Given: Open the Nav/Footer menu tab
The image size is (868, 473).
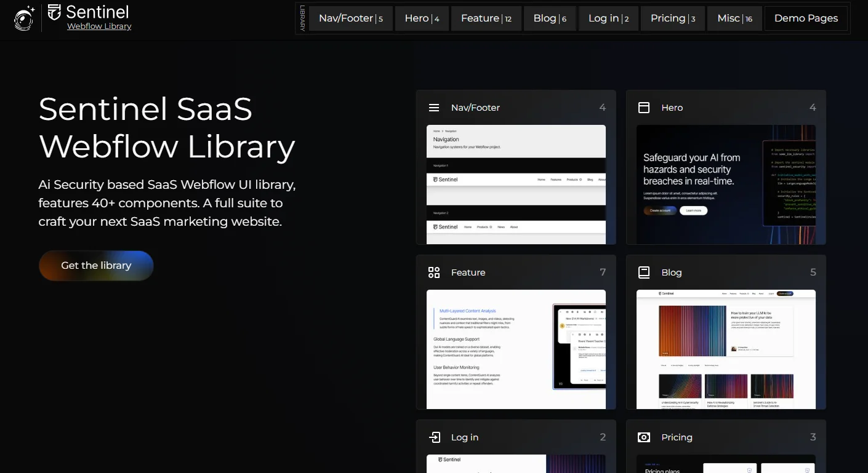Looking at the screenshot, I should 351,18.
